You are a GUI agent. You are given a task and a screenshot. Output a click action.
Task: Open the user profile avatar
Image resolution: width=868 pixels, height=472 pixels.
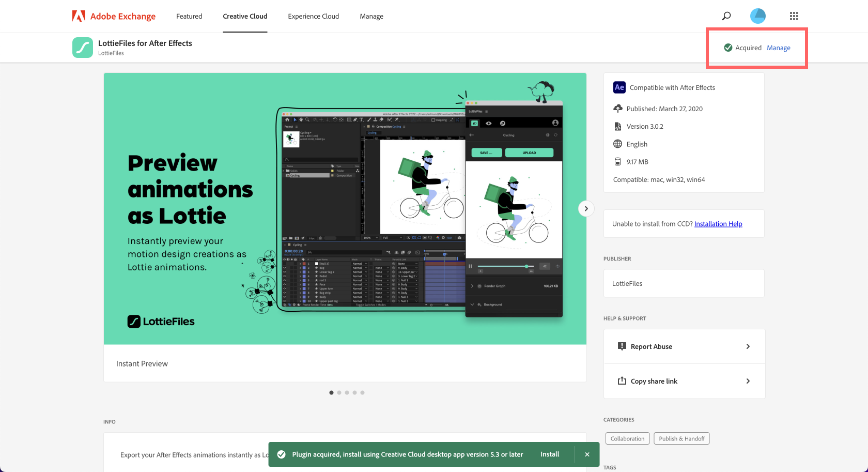(x=758, y=16)
